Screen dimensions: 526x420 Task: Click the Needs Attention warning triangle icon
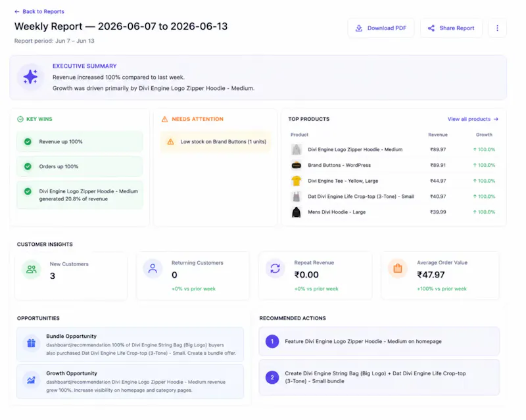pos(164,119)
